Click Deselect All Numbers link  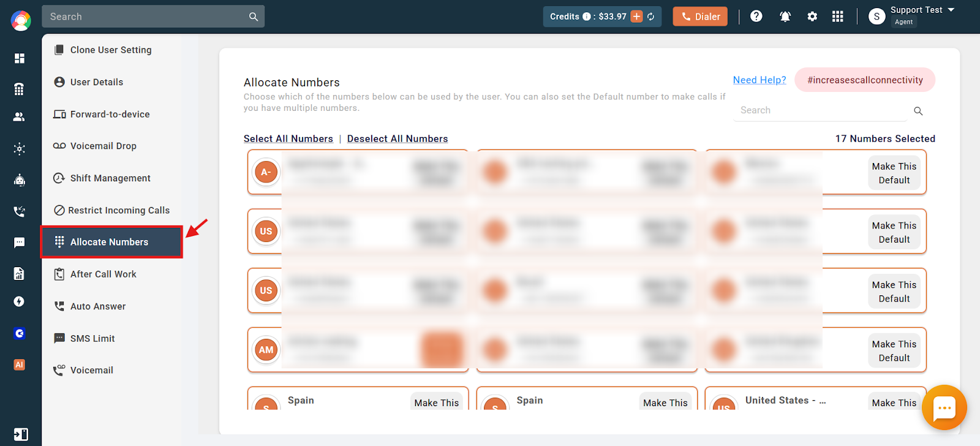(x=398, y=138)
